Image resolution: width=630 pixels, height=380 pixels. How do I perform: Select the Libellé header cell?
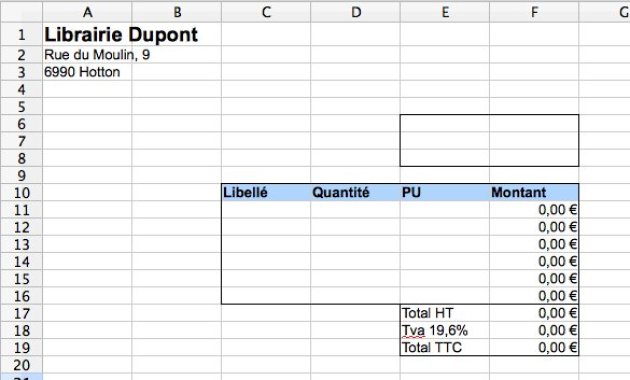click(x=266, y=192)
